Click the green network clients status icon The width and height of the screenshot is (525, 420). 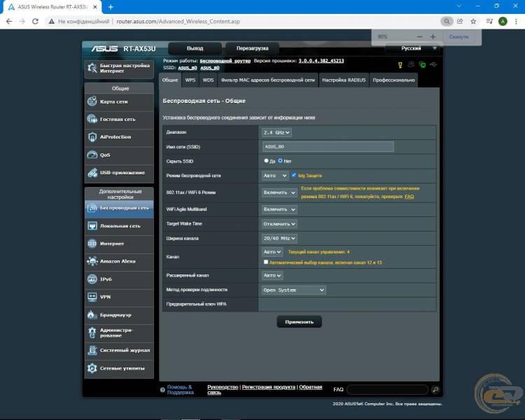coord(423,64)
